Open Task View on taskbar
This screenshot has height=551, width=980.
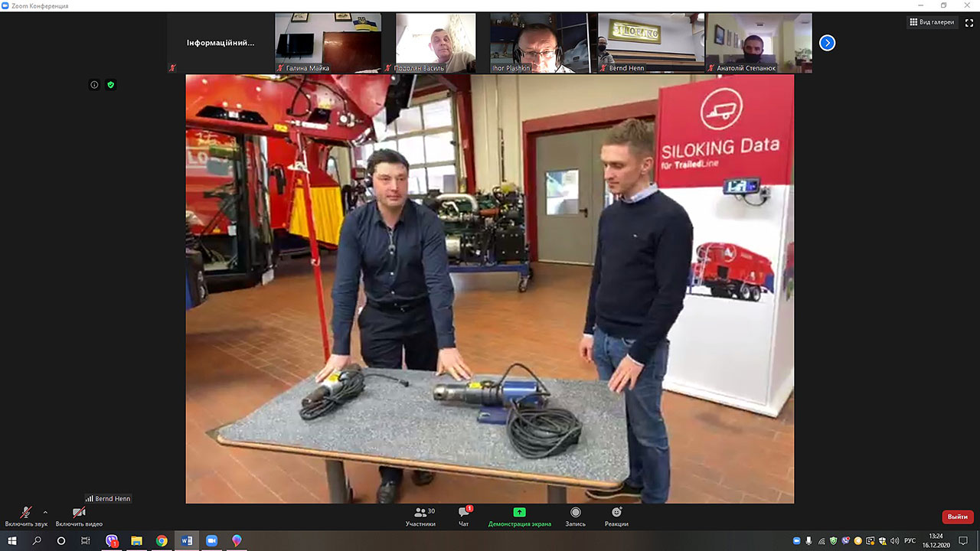[86, 541]
